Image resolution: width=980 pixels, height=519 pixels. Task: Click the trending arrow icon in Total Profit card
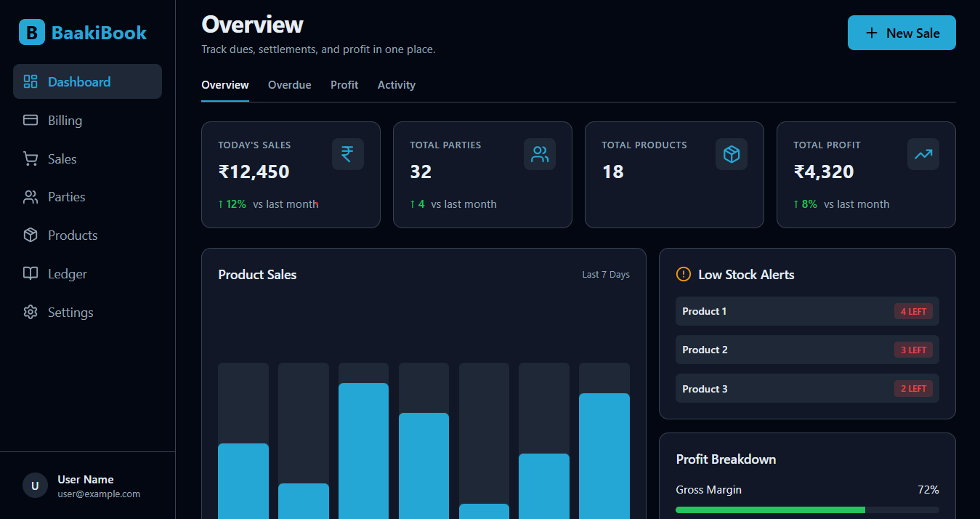(x=923, y=154)
